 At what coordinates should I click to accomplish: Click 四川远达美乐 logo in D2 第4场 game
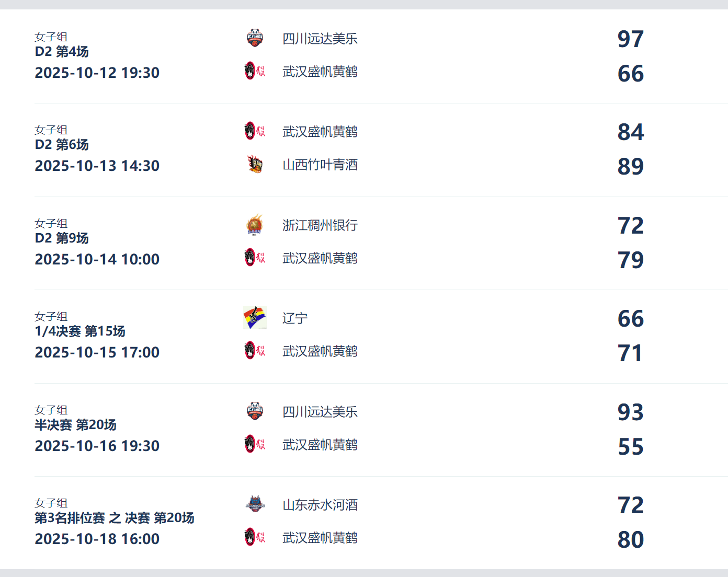click(x=255, y=38)
